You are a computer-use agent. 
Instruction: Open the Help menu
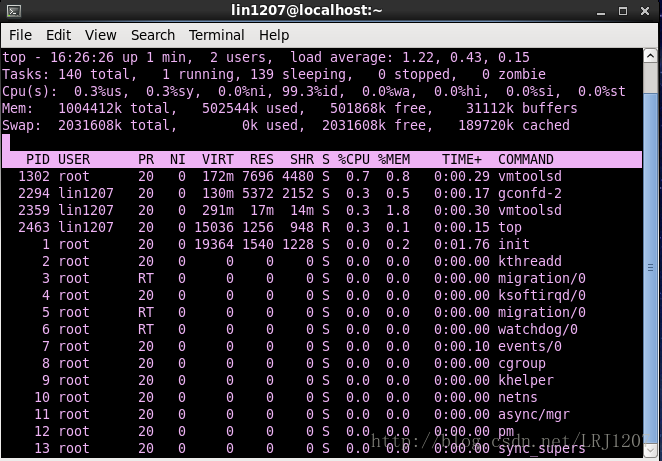click(x=274, y=35)
